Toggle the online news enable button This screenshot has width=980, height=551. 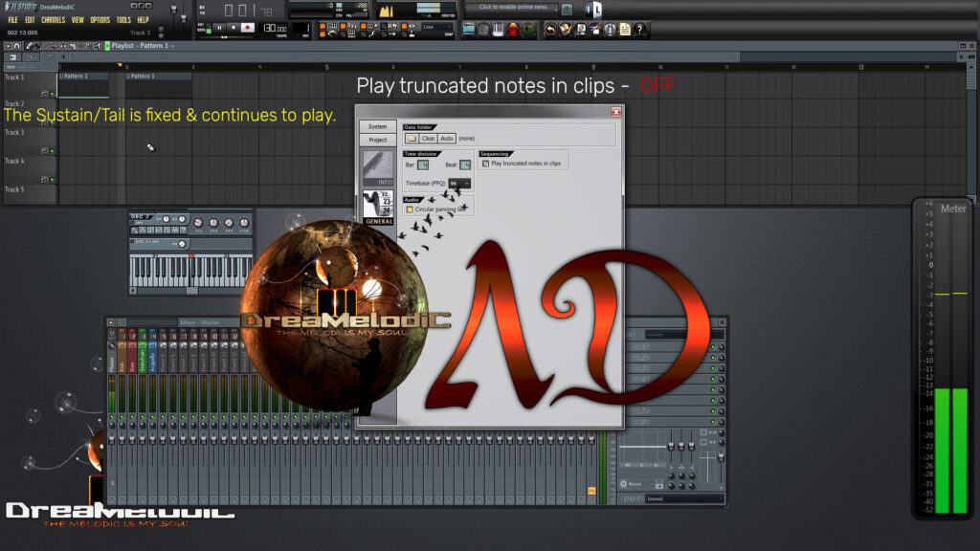click(567, 8)
